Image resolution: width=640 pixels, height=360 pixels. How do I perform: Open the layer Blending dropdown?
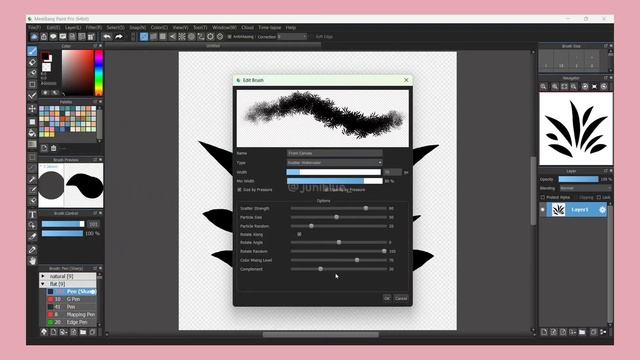585,188
